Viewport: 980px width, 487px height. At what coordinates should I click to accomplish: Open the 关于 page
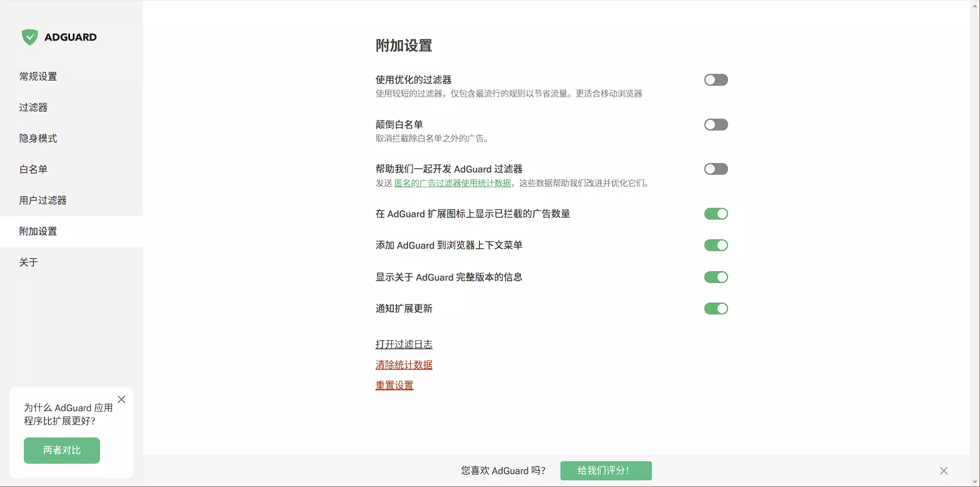point(29,262)
